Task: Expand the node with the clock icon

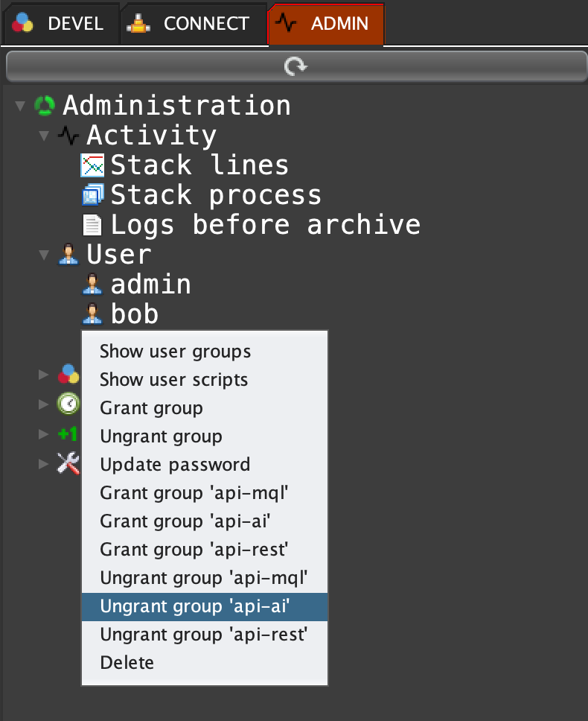Action: 43,404
